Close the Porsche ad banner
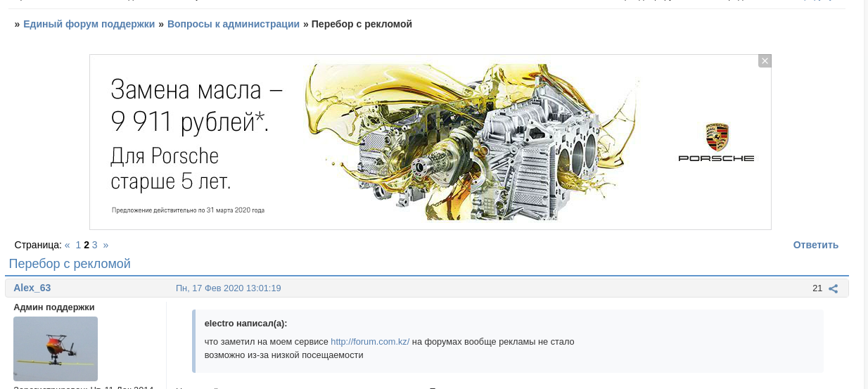This screenshot has width=868, height=389. click(765, 61)
